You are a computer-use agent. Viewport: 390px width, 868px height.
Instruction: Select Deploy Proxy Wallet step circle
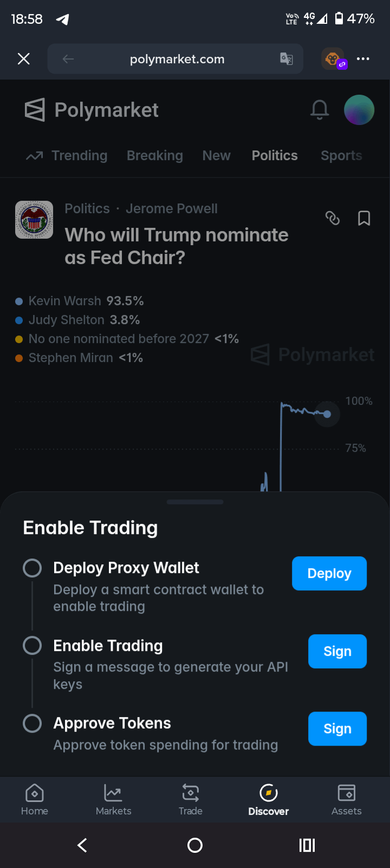pyautogui.click(x=32, y=568)
